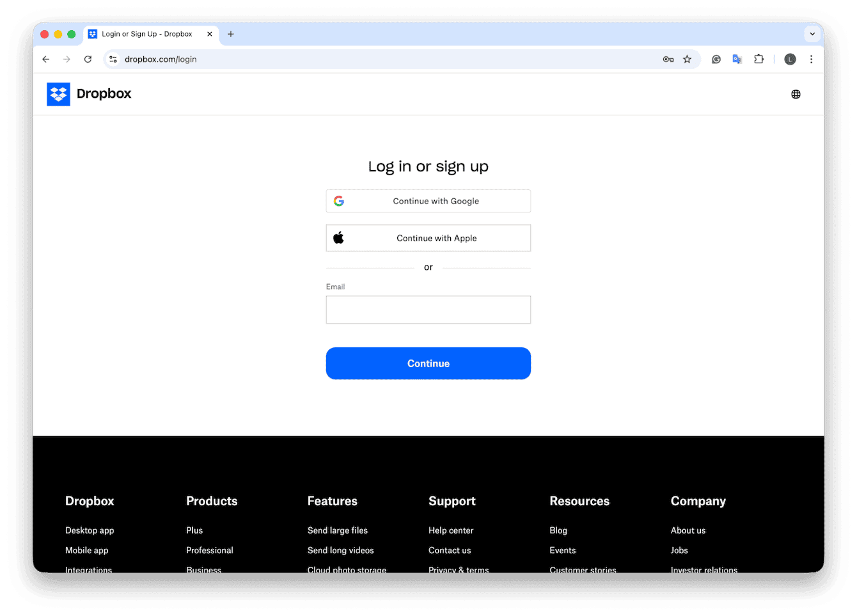The width and height of the screenshot is (857, 616).
Task: Open the Chrome three-dot menu
Action: pos(811,59)
